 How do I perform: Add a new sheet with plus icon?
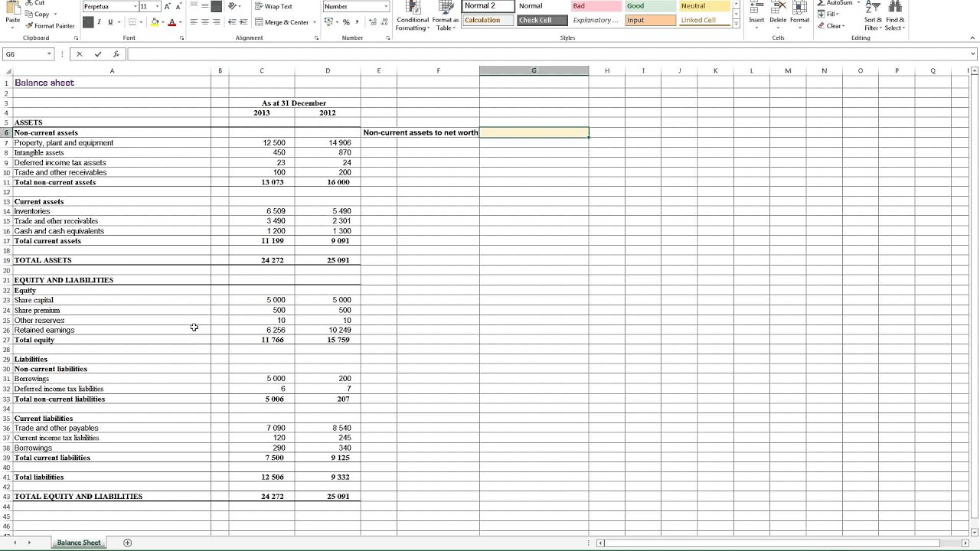(128, 543)
